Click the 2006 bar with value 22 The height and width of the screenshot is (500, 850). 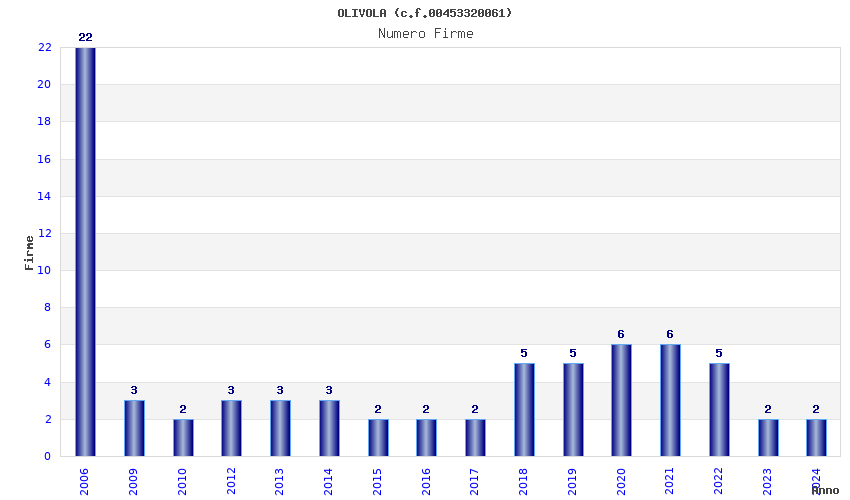click(x=85, y=252)
